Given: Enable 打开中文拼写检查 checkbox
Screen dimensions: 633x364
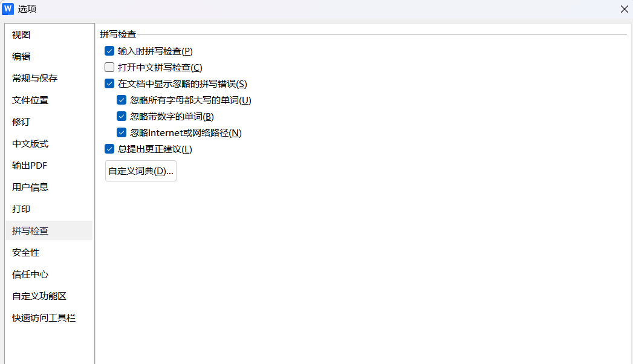Looking at the screenshot, I should coord(109,68).
